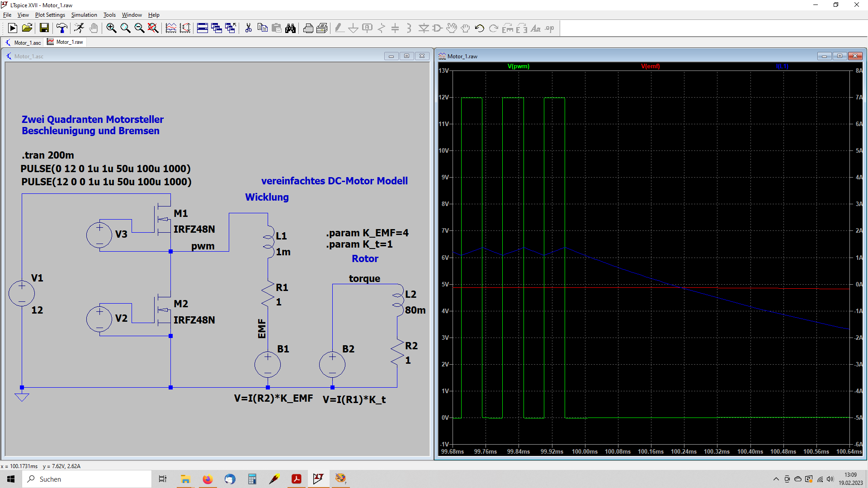Click the V=I(R1)*K_t expression text
Viewport: 868px width, 488px height.
[354, 399]
